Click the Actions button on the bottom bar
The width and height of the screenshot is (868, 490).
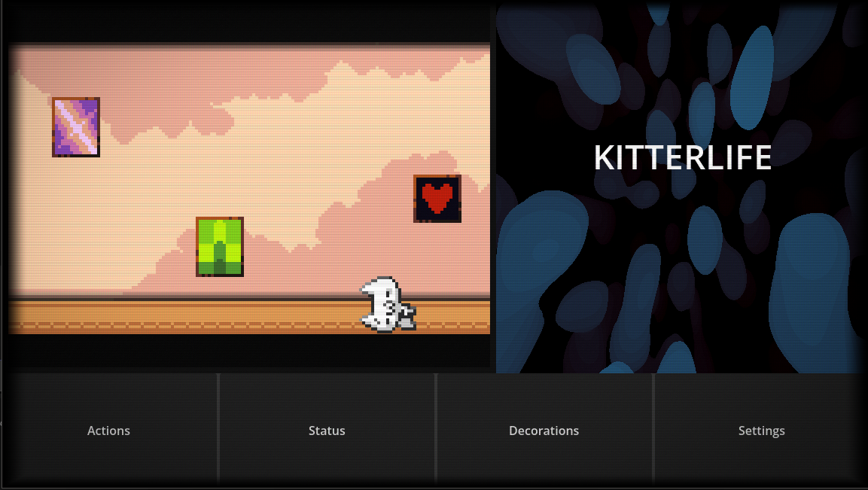point(108,431)
